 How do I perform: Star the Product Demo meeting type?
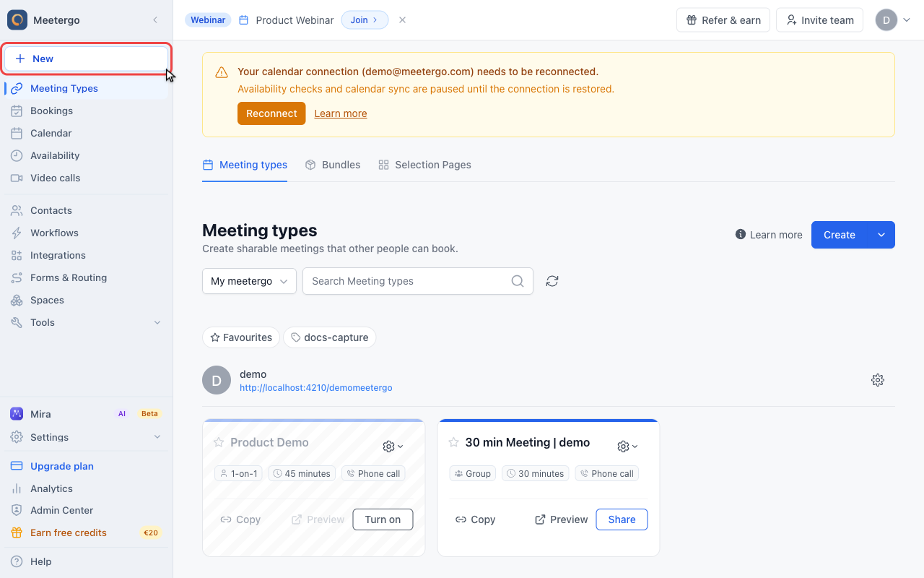point(219,442)
